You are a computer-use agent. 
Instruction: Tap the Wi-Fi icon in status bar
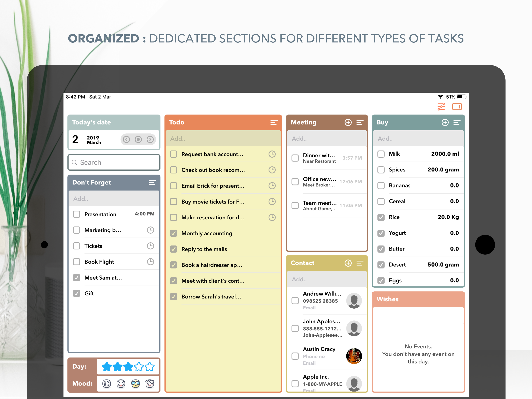(x=440, y=97)
